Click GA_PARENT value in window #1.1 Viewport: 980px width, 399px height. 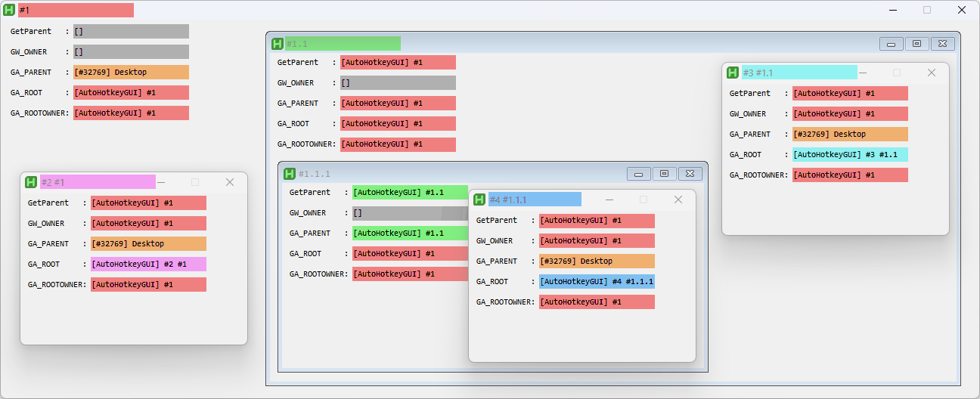pos(398,104)
